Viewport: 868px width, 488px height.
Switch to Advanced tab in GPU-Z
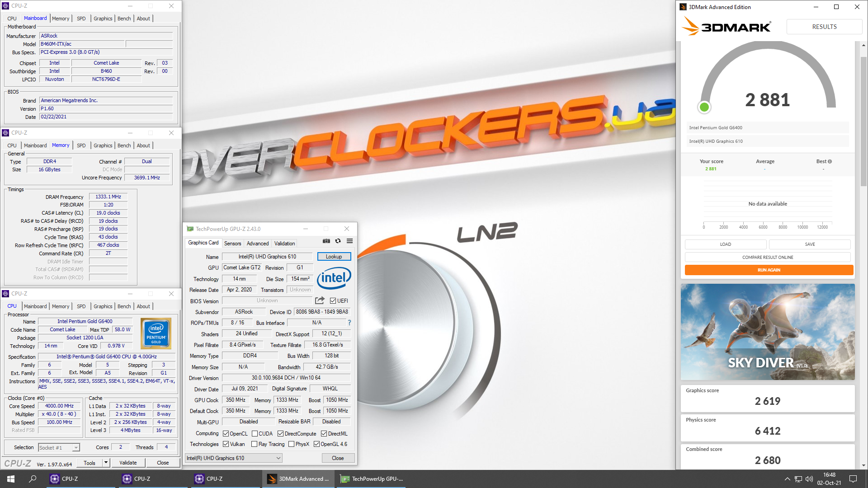(x=258, y=244)
